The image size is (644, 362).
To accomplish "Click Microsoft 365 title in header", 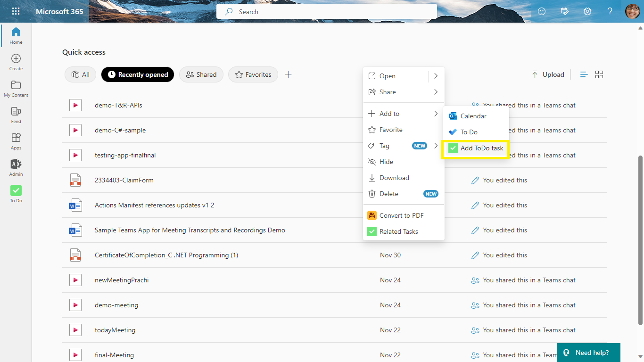I will tap(59, 11).
